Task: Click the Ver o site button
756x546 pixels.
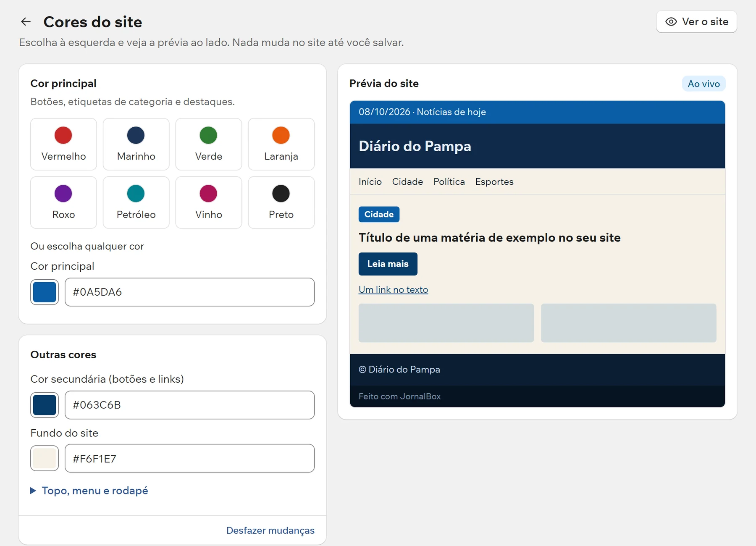Action: pos(696,22)
